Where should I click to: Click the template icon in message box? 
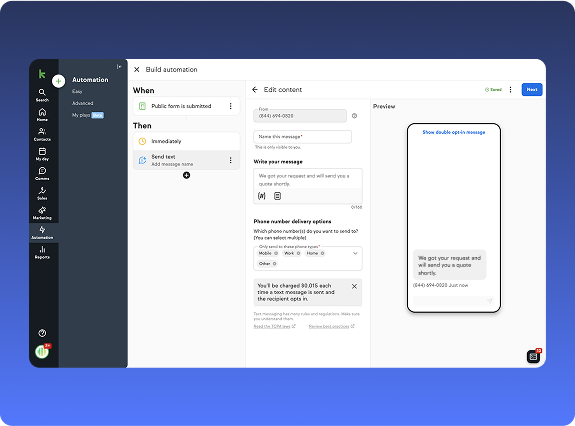[277, 196]
